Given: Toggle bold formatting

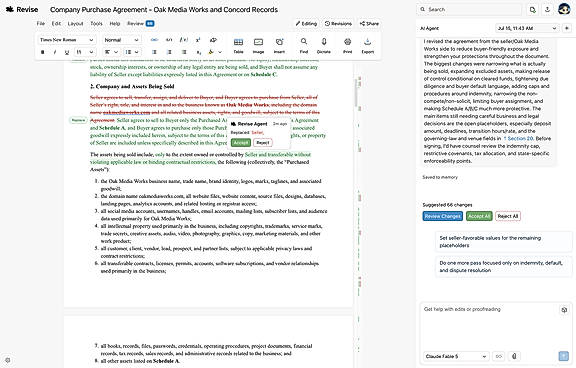Looking at the screenshot, I should (x=43, y=52).
